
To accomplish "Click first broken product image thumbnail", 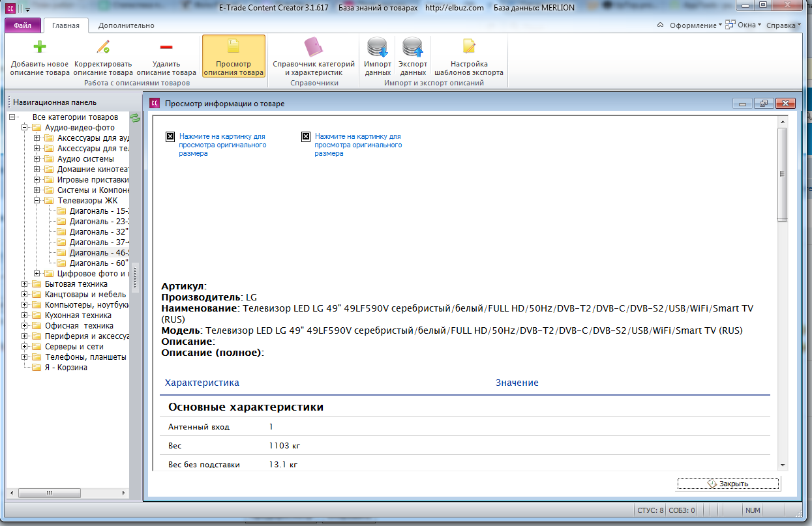I will 170,136.
